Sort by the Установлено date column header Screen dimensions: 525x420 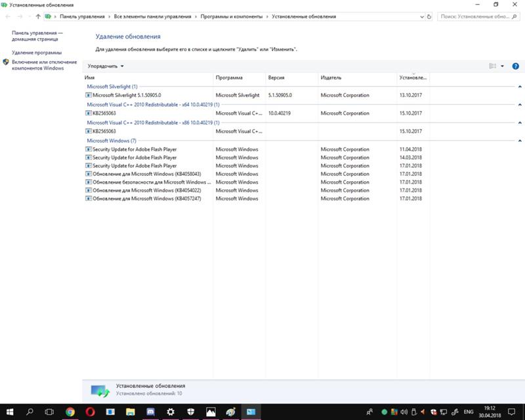pos(413,77)
